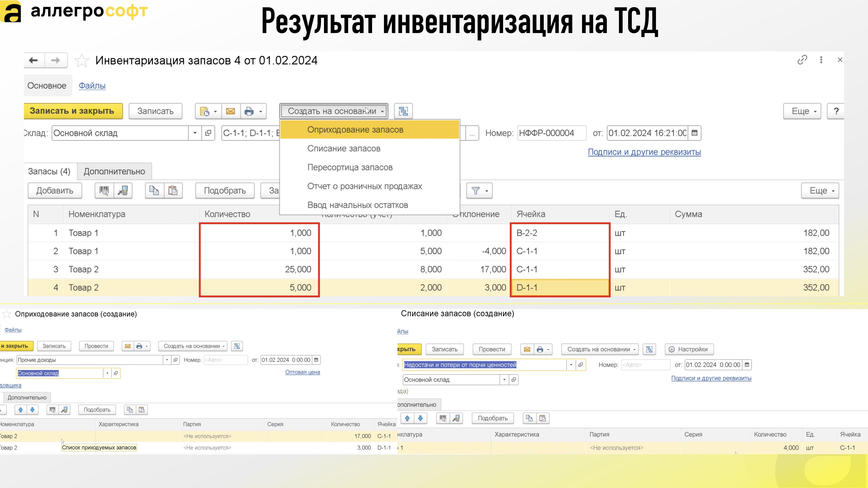Expand the filter funnel dropdown arrow
Image resolution: width=868 pixels, height=488 pixels.
coord(487,191)
